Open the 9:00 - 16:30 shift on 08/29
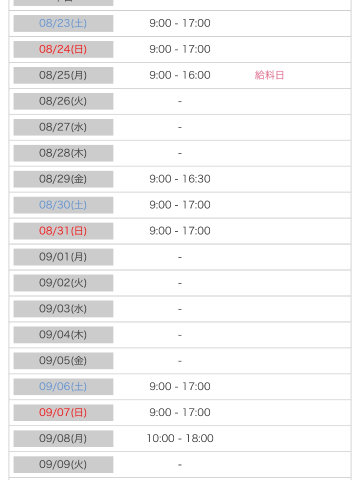This screenshot has height=480, width=360. [180, 179]
